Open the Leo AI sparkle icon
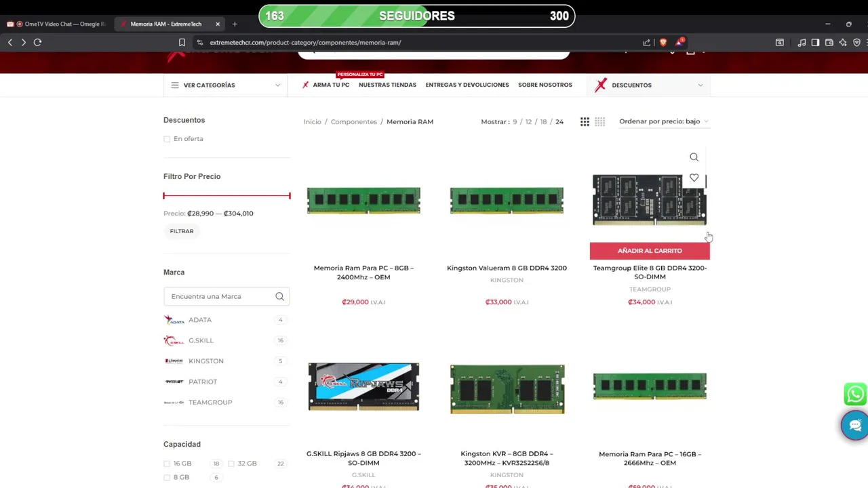The width and height of the screenshot is (868, 488). point(843,42)
